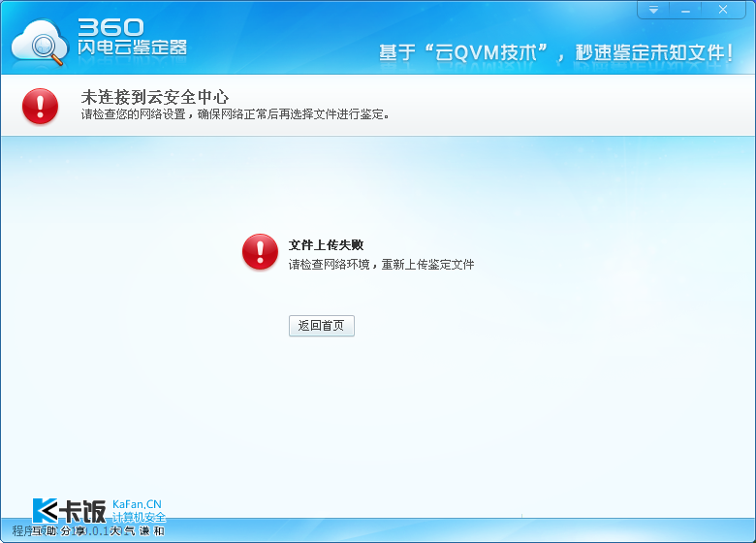Viewport: 756px width, 543px height.
Task: Click the 返回首页 button
Action: click(x=322, y=326)
